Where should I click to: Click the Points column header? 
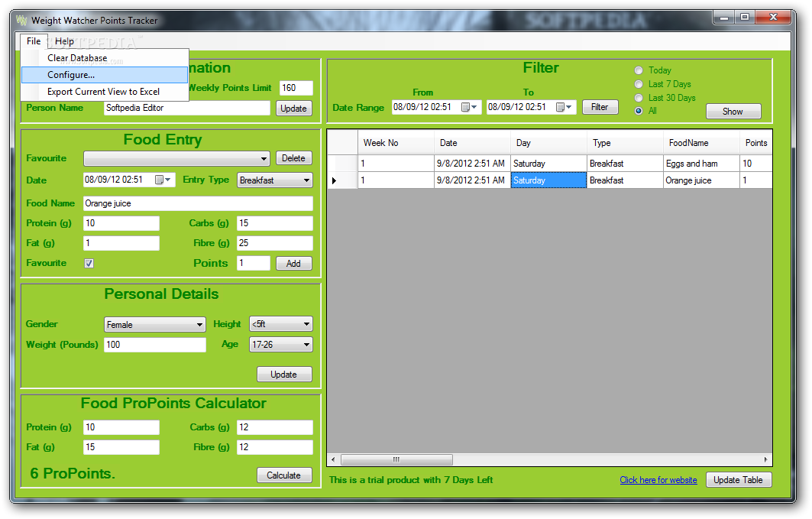click(x=756, y=142)
